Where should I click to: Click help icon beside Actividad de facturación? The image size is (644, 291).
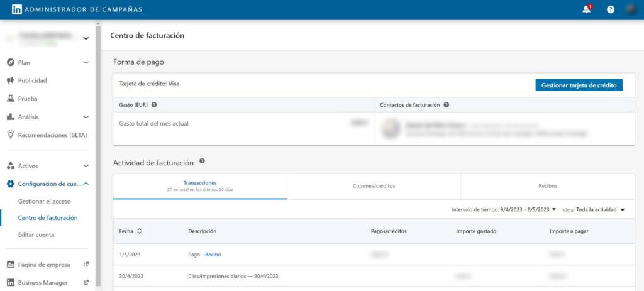tap(202, 162)
